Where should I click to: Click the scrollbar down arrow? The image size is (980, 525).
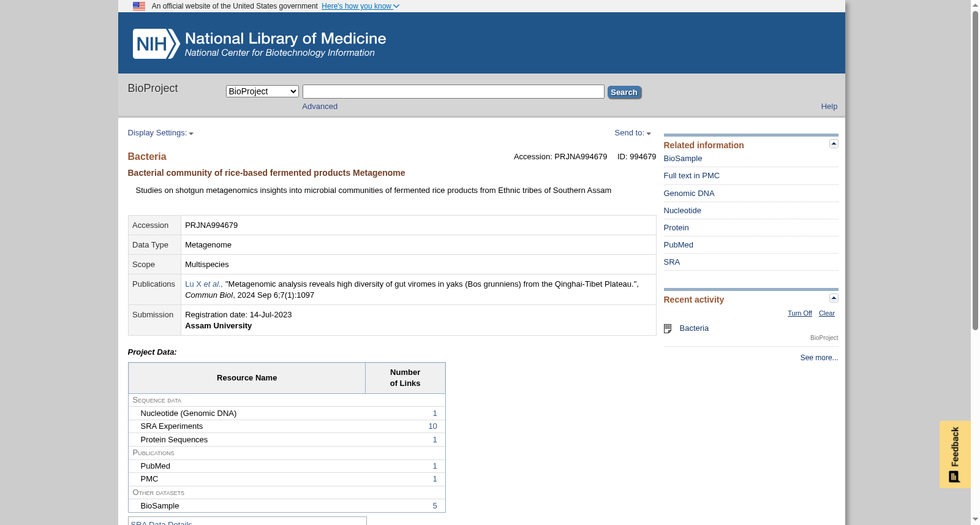975,519
